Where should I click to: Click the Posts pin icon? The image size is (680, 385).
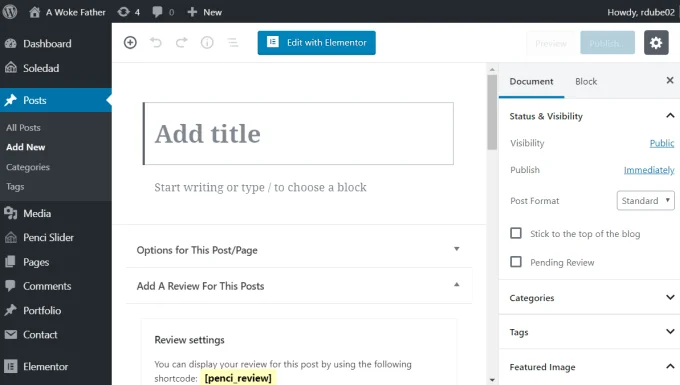[10, 100]
